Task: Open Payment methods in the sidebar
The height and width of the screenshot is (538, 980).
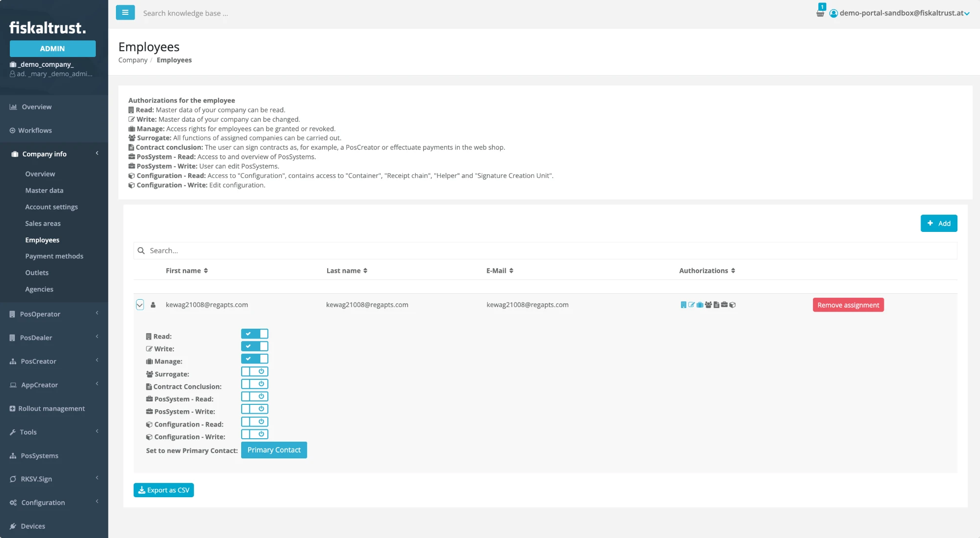Action: (x=54, y=256)
